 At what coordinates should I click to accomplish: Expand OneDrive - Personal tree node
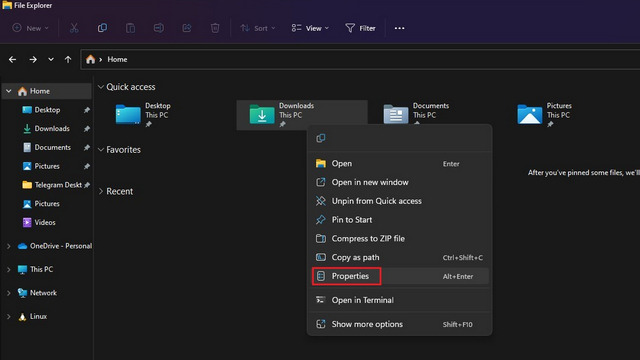coord(9,246)
